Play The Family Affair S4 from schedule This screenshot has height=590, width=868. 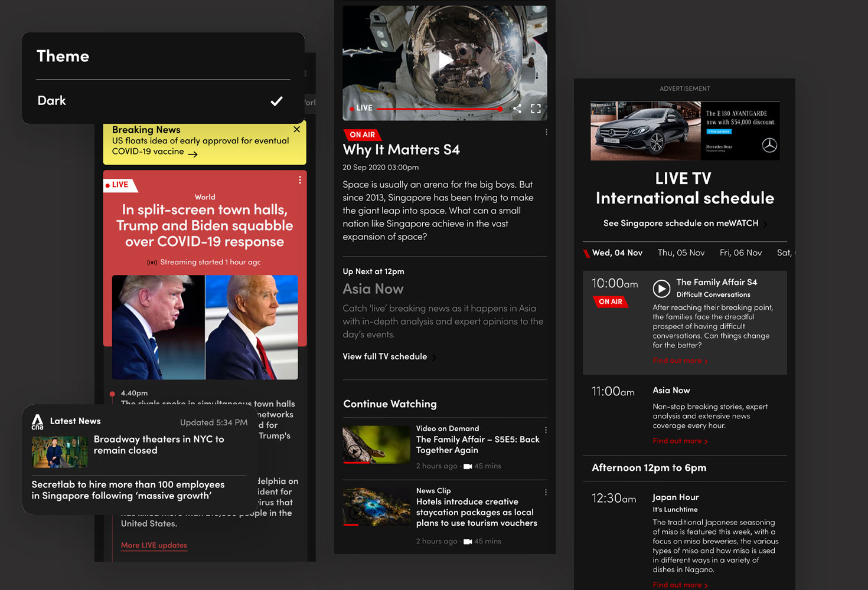click(661, 289)
